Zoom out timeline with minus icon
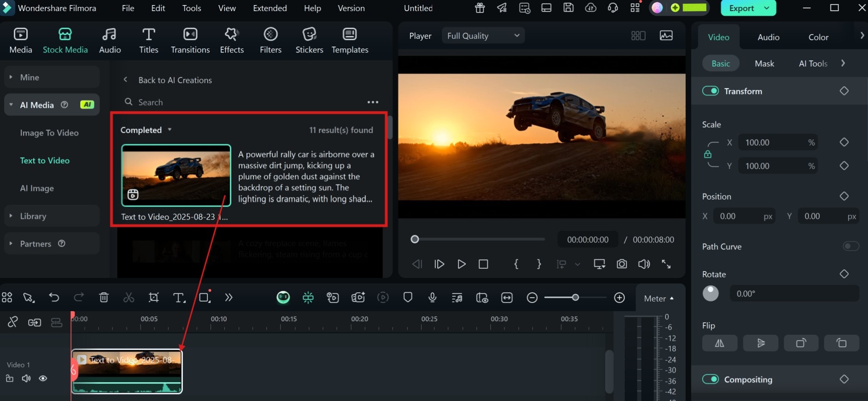Viewport: 868px width, 401px height. [532, 298]
